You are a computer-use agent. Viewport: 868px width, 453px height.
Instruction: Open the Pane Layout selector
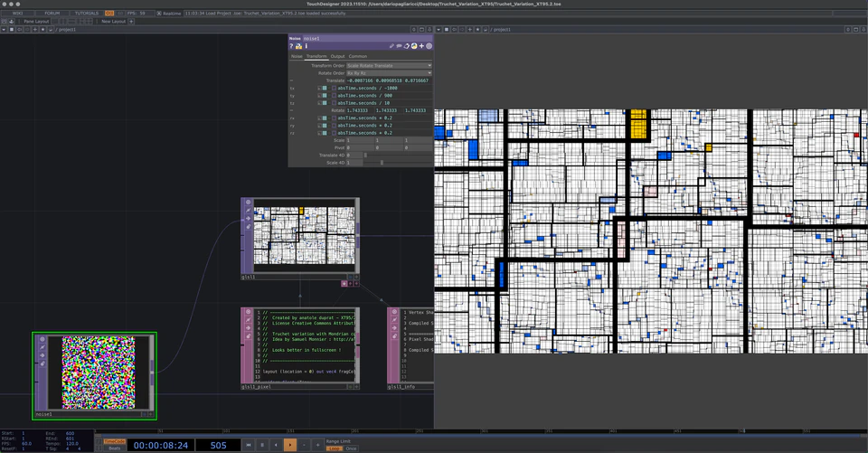(36, 21)
